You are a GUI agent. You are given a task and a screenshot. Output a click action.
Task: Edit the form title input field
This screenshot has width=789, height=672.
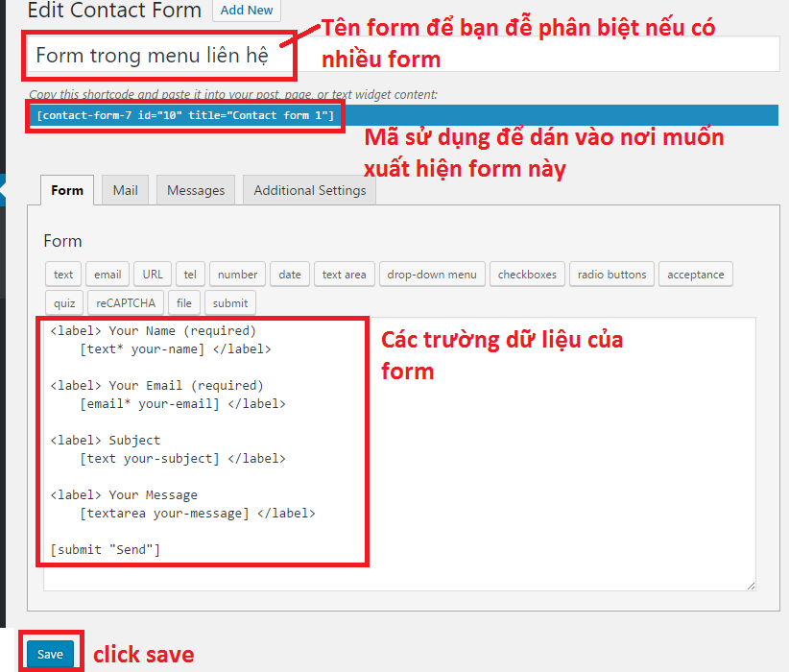click(402, 55)
